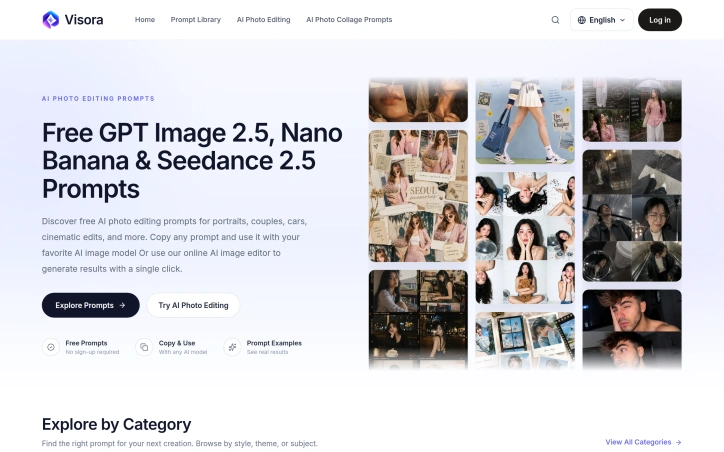
Task: Open the shirtless man selfie thumbnail
Action: 632,330
